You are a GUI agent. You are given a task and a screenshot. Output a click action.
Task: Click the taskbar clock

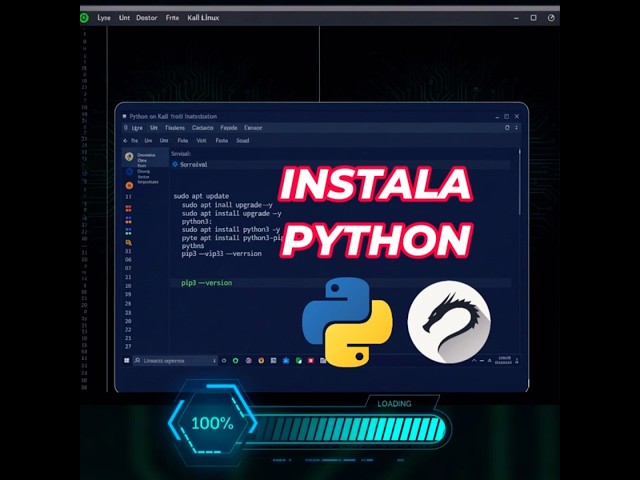503,360
